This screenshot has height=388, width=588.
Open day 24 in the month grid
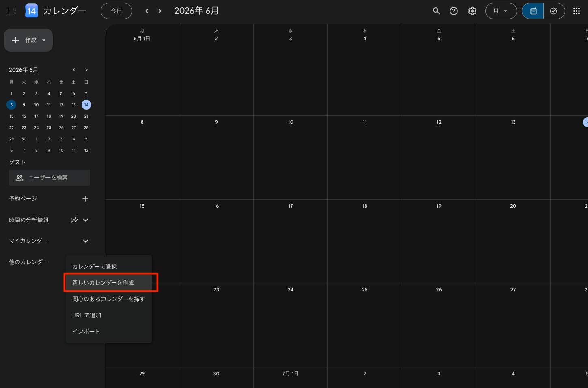tap(291, 290)
